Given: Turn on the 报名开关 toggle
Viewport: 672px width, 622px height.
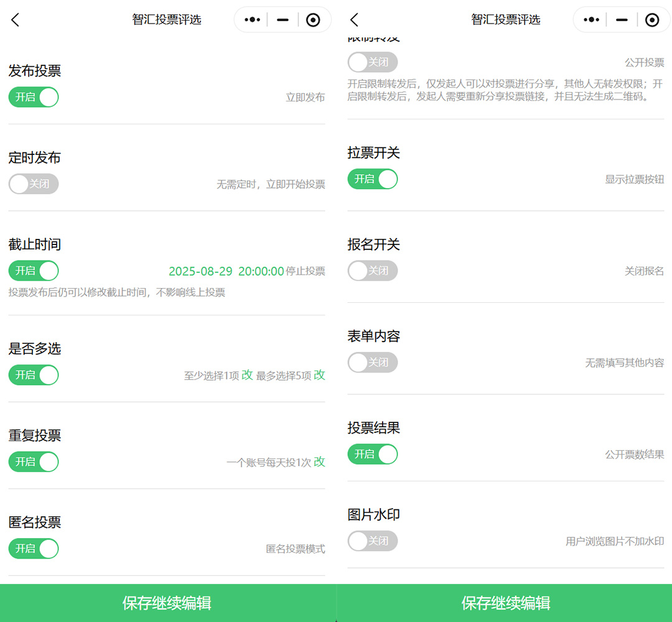Looking at the screenshot, I should [372, 271].
